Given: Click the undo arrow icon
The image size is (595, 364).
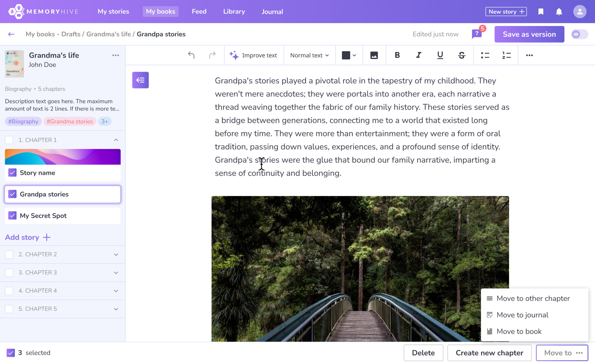Looking at the screenshot, I should coord(191,55).
